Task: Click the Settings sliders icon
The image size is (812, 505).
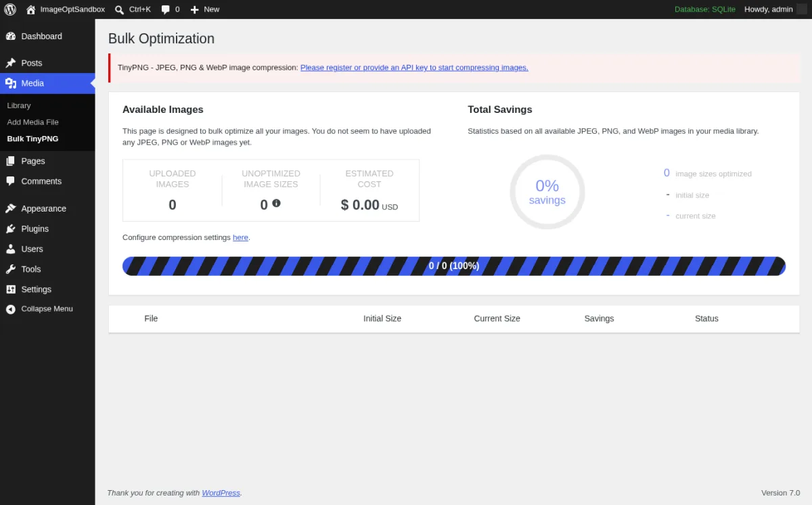Action: tap(11, 289)
